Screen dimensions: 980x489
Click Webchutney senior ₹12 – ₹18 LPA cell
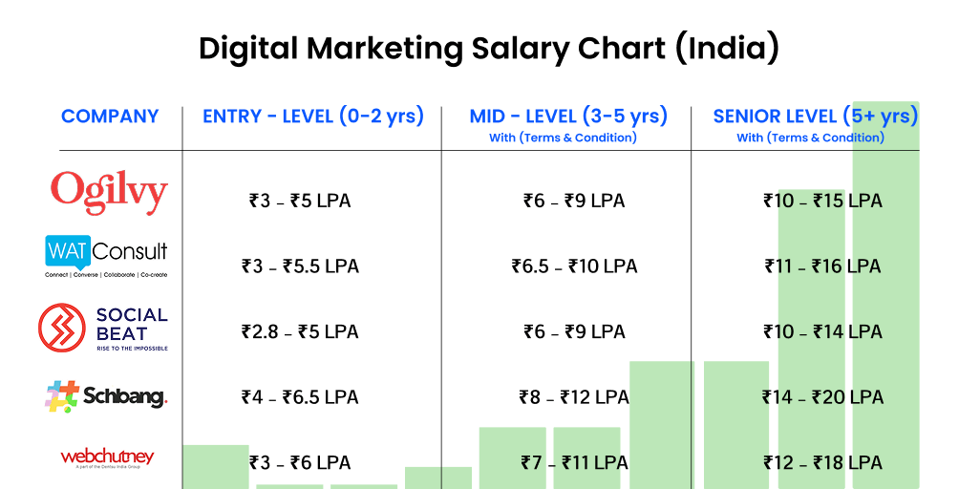tap(822, 462)
